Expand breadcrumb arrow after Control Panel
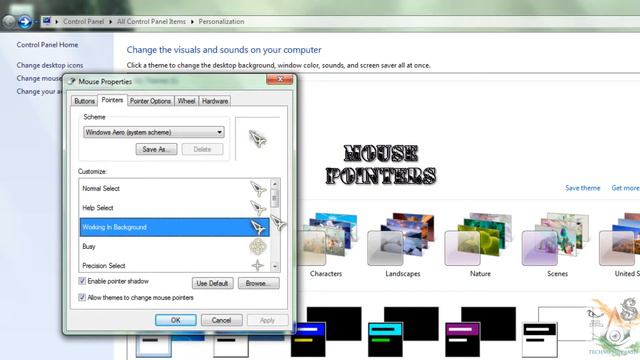 pyautogui.click(x=111, y=22)
